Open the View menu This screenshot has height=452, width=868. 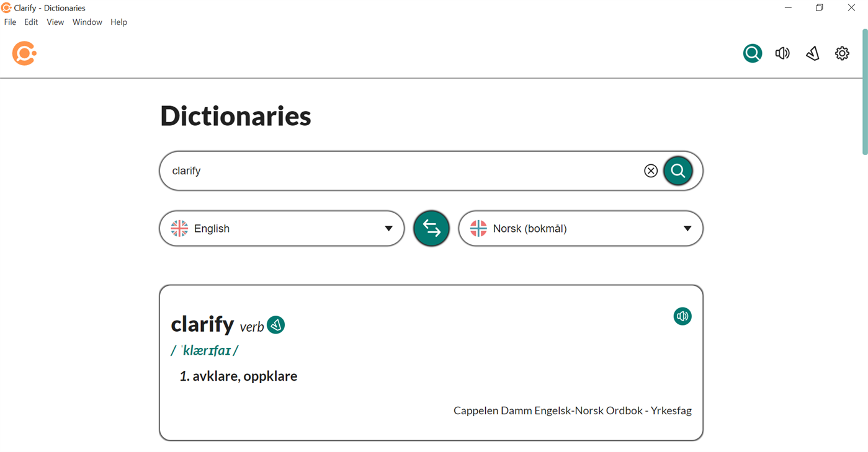pos(55,22)
